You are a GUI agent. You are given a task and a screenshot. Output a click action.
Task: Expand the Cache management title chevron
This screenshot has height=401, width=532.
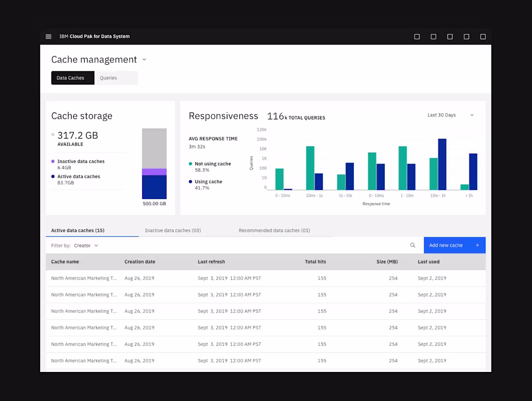tap(144, 59)
